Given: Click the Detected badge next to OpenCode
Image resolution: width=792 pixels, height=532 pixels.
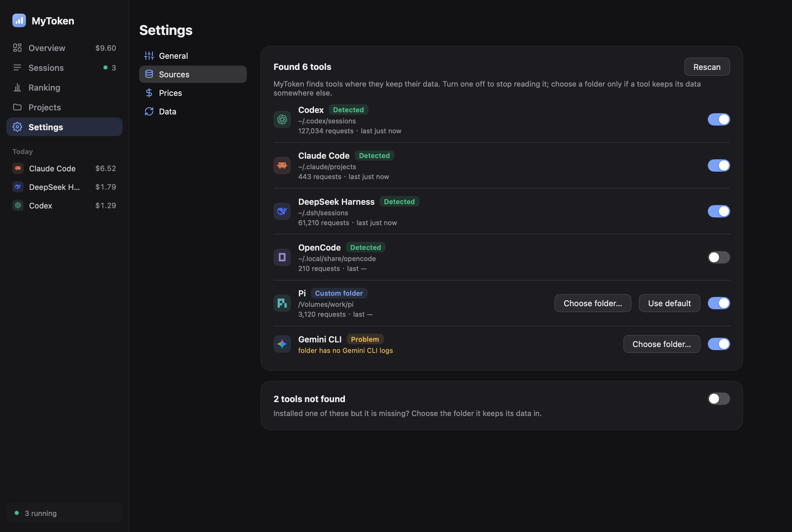Looking at the screenshot, I should click(x=365, y=247).
